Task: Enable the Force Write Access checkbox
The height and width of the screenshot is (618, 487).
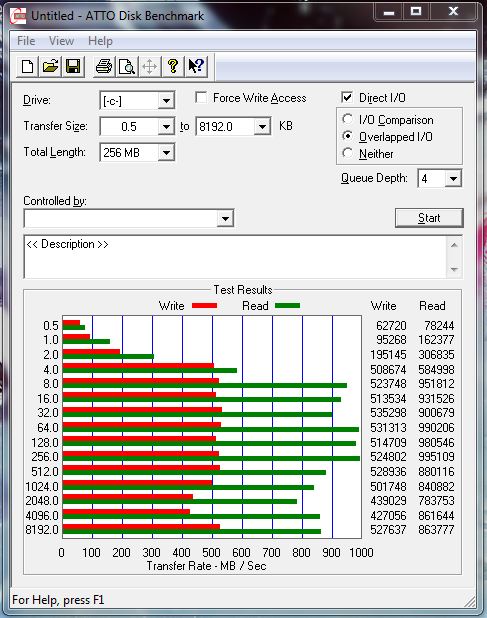Action: pyautogui.click(x=201, y=97)
